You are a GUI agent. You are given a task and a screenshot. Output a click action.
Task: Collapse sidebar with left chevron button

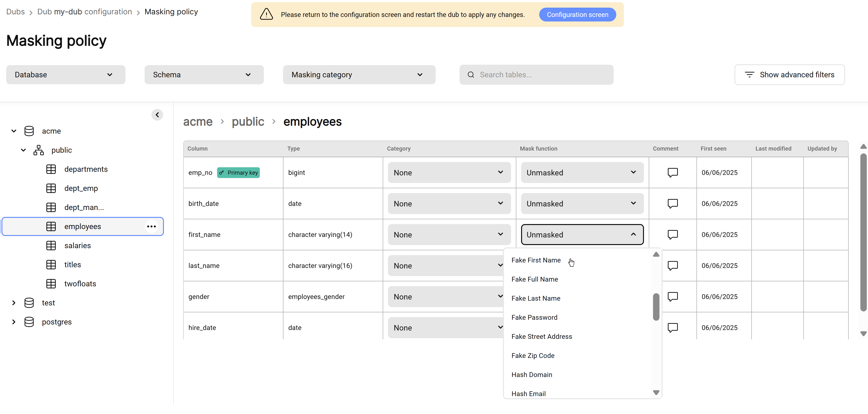pos(157,115)
